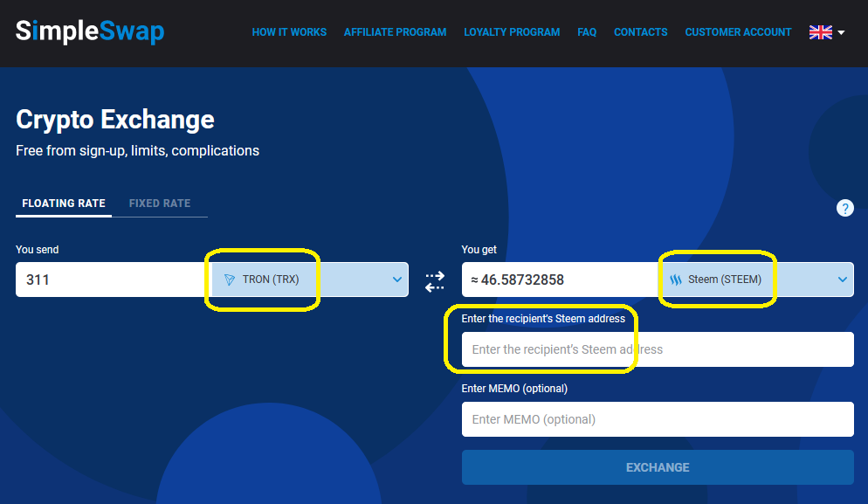The height and width of the screenshot is (504, 868).
Task: Click the SimpleSwap logo
Action: (90, 31)
